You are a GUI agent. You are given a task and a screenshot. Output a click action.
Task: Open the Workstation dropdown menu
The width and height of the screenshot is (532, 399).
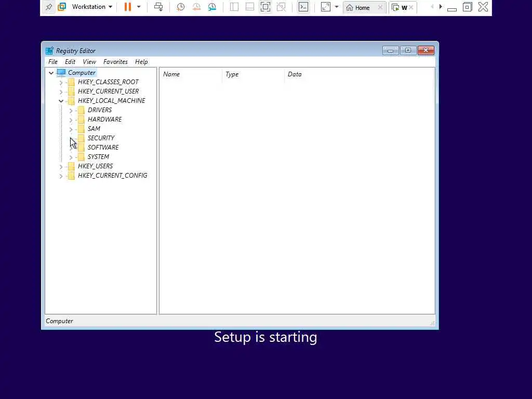coord(92,7)
